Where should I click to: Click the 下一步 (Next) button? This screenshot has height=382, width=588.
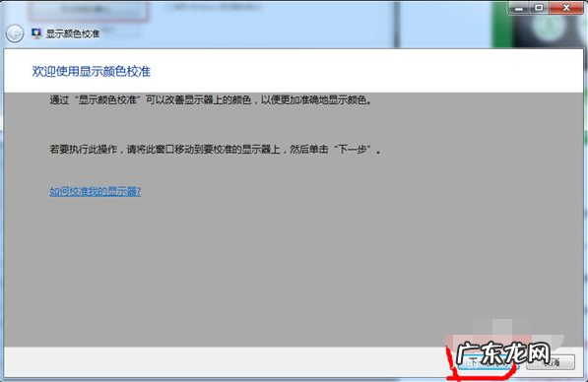489,362
